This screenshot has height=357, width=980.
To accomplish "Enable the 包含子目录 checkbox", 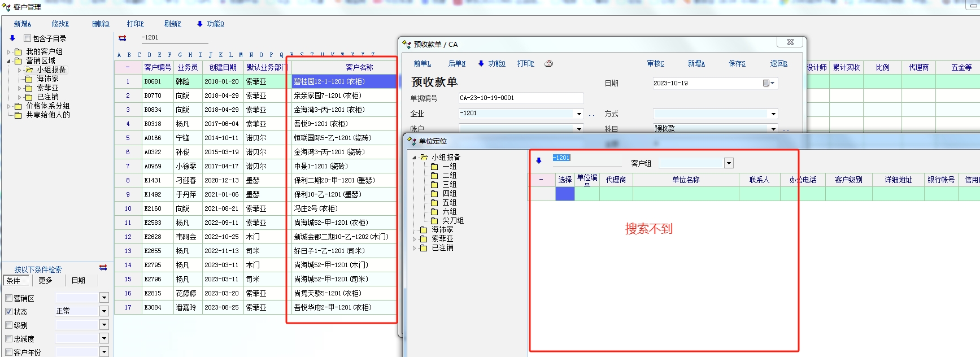I will pyautogui.click(x=27, y=38).
